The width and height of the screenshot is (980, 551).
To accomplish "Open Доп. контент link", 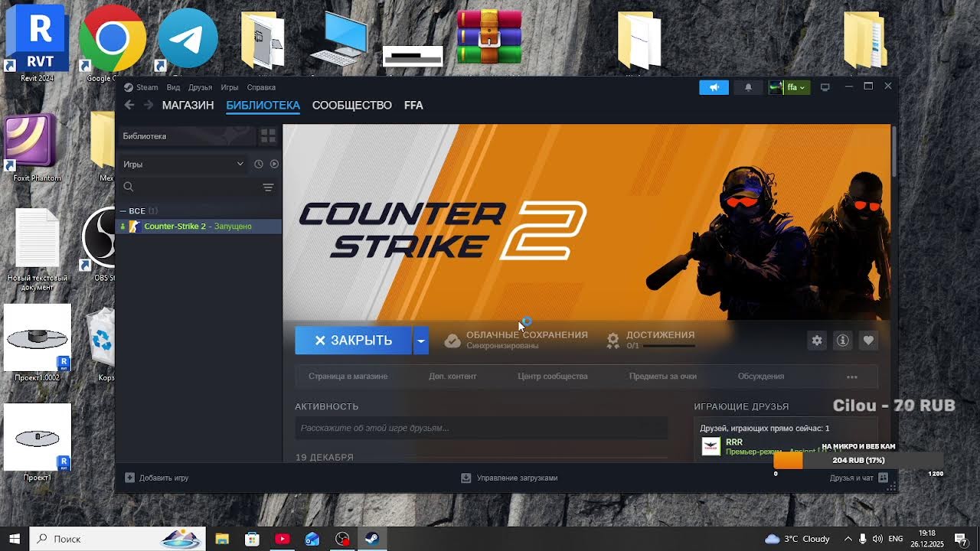I will pos(452,377).
